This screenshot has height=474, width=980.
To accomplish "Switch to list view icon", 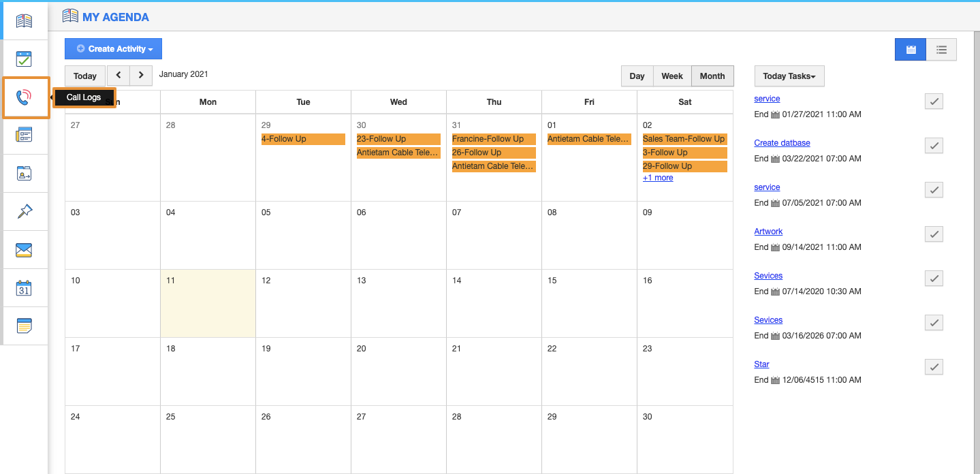I will pyautogui.click(x=941, y=50).
